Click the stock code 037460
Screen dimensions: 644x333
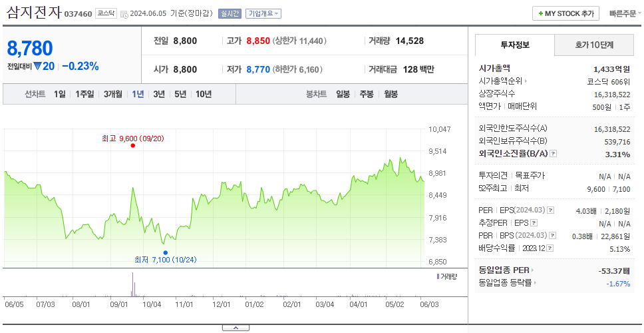[78, 15]
